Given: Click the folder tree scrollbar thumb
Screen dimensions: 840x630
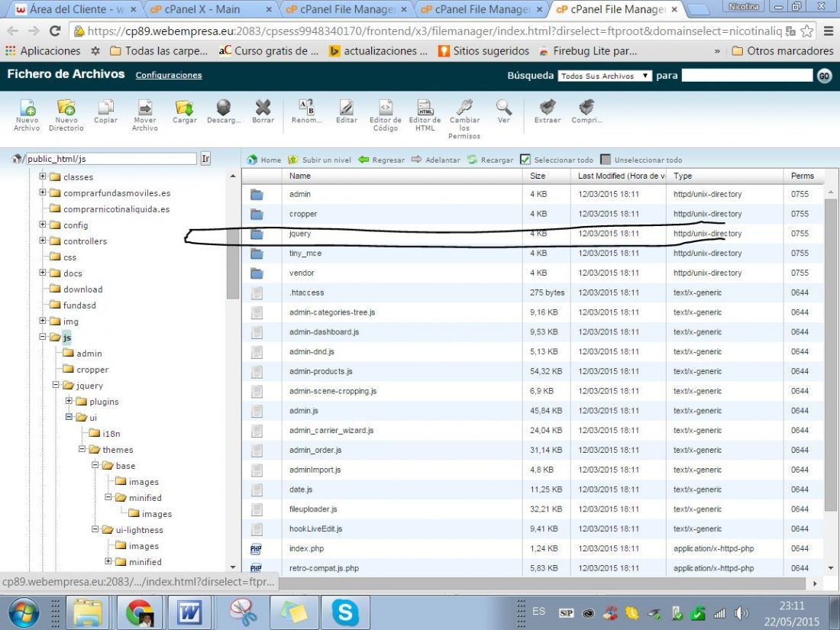Looking at the screenshot, I should tap(232, 263).
